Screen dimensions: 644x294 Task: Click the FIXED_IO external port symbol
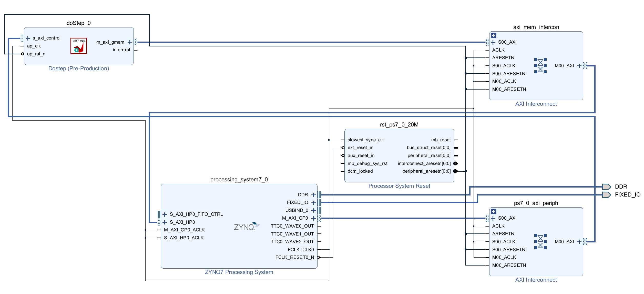(606, 195)
